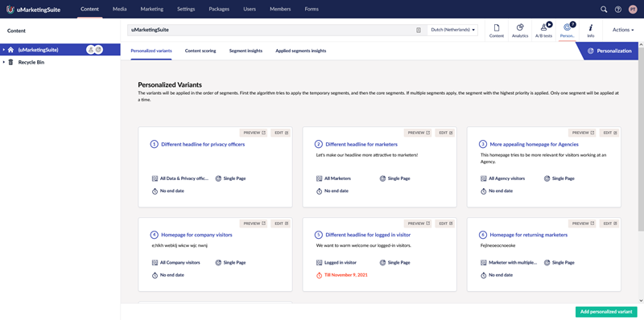Image resolution: width=644 pixels, height=320 pixels.
Task: Click the red clock icon before Till November 9
Action: [x=319, y=275]
